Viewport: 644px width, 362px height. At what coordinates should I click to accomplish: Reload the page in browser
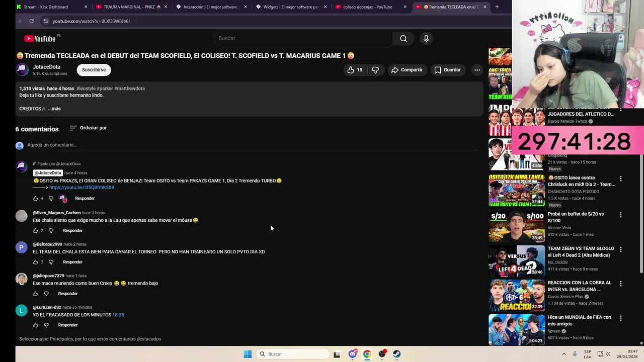[x=31, y=21]
